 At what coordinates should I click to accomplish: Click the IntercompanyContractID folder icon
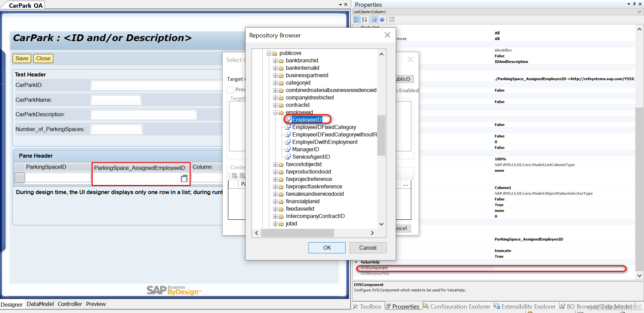pyautogui.click(x=281, y=216)
